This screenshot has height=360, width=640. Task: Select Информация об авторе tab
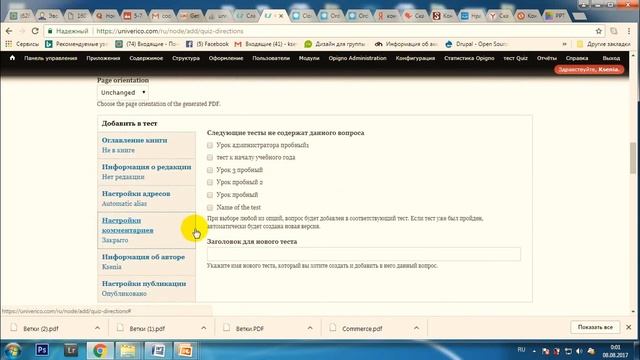click(x=147, y=262)
